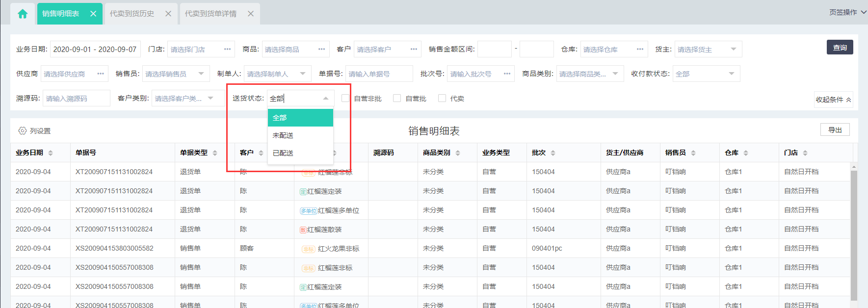The width and height of the screenshot is (868, 308).
Task: Sort by 销售员 column arrows
Action: [x=693, y=153]
